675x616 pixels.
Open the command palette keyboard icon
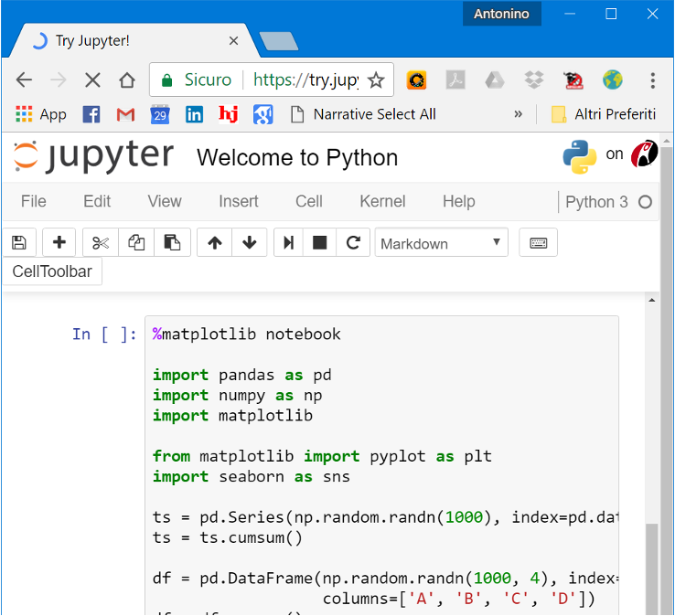point(538,242)
